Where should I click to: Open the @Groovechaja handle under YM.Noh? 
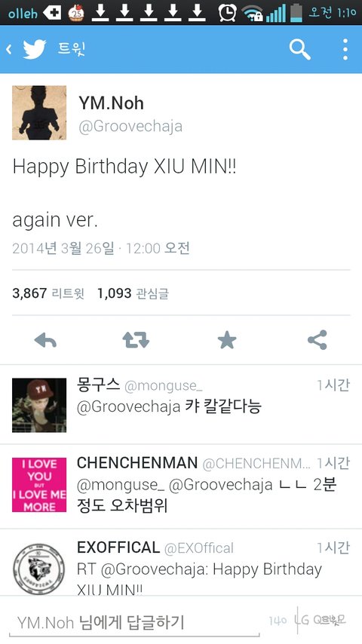pyautogui.click(x=130, y=127)
